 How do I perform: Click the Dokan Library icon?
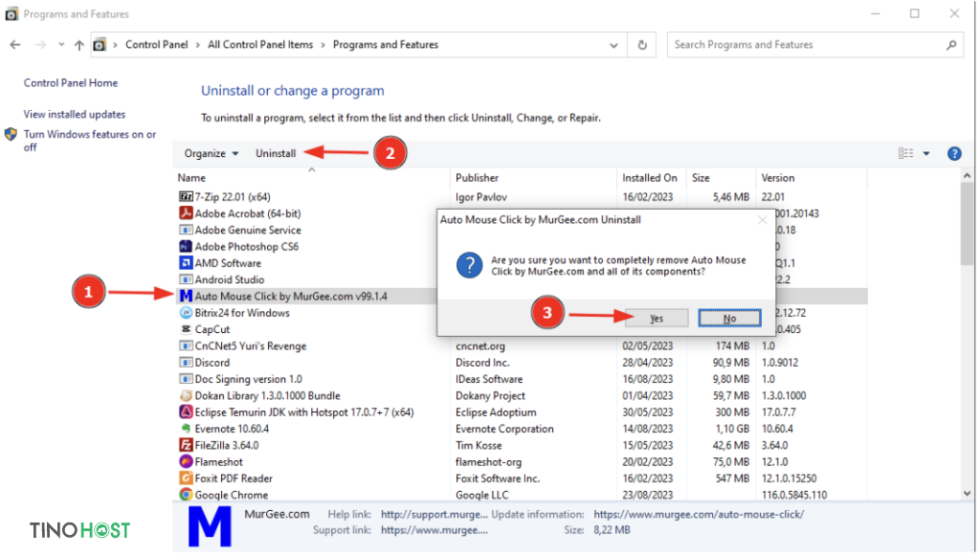point(186,395)
